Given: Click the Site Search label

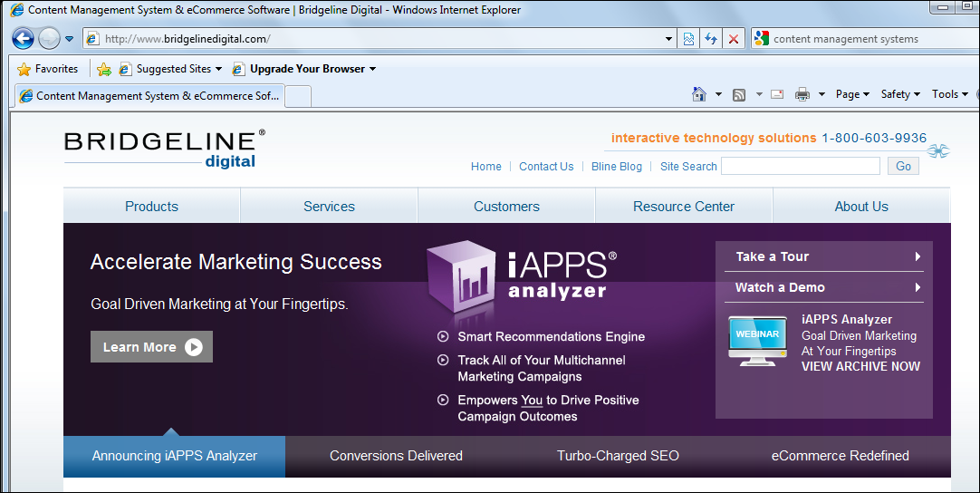Looking at the screenshot, I should (688, 167).
